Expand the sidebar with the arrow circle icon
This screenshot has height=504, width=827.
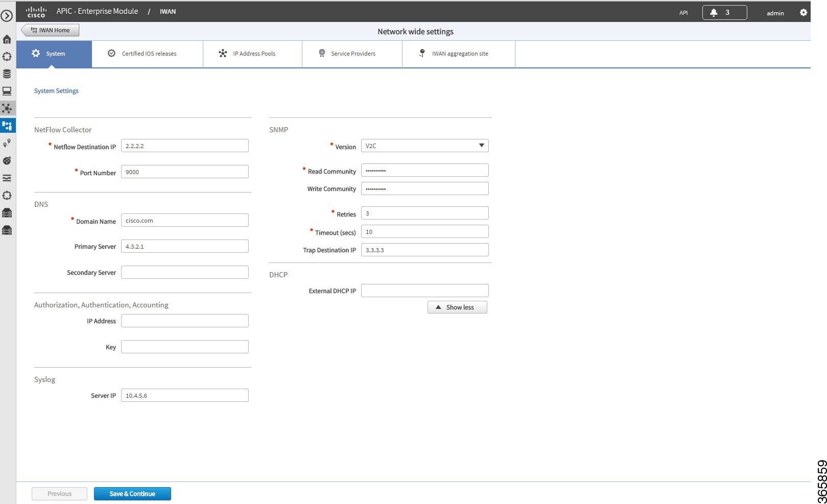[7, 16]
